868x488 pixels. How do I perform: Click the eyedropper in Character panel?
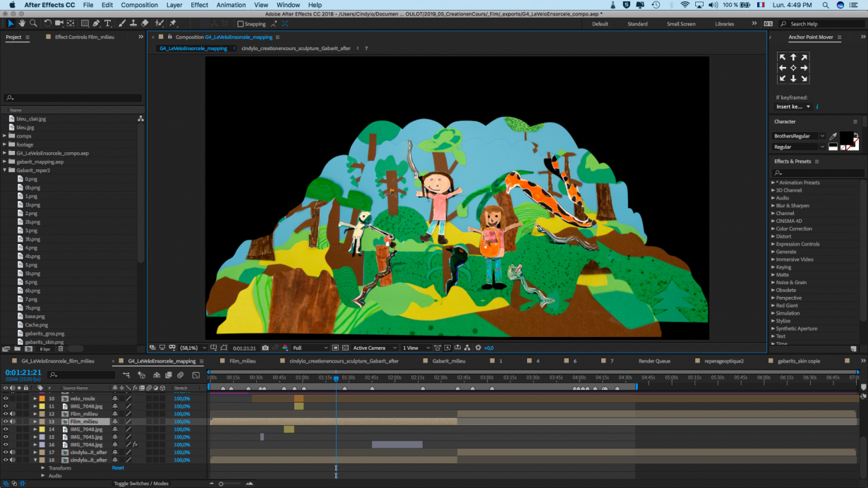(833, 136)
